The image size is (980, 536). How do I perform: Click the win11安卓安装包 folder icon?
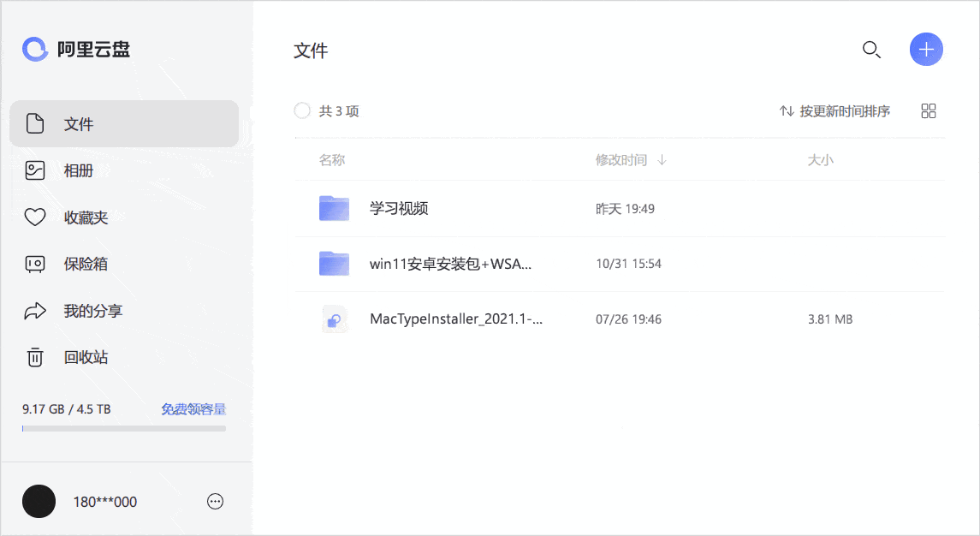click(334, 264)
